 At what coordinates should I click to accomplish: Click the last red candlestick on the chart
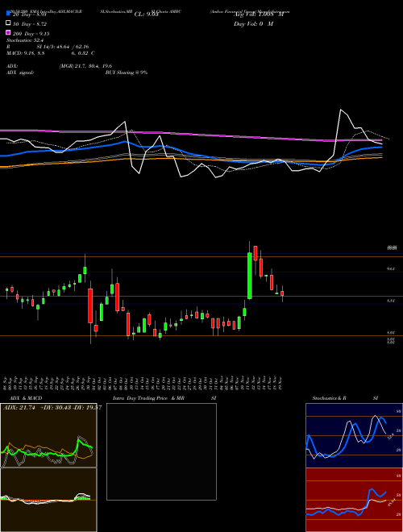[282, 293]
